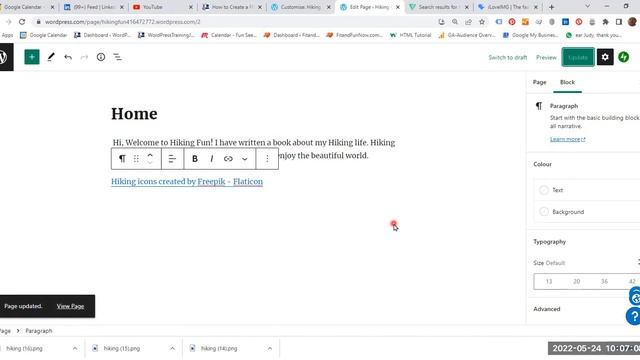The width and height of the screenshot is (640, 360).
Task: Reload the page in the browser
Action: click(x=22, y=22)
